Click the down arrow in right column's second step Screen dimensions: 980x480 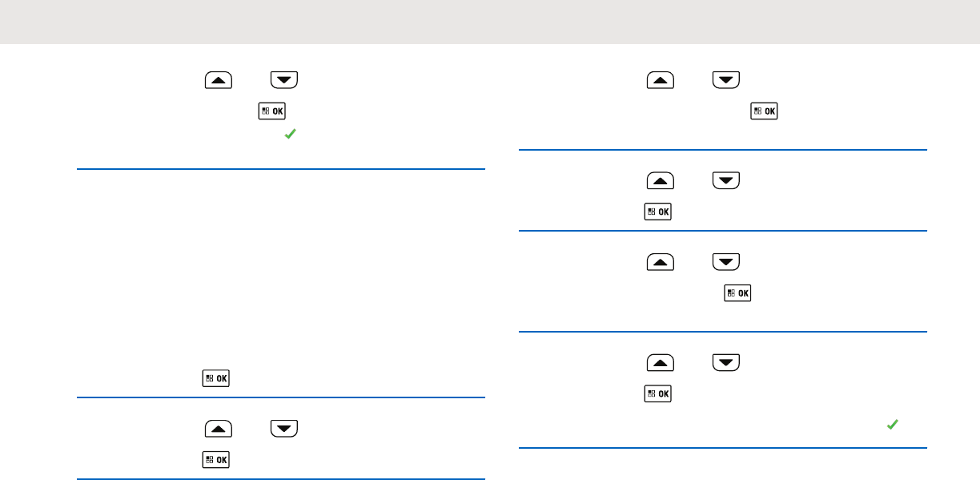(x=726, y=182)
